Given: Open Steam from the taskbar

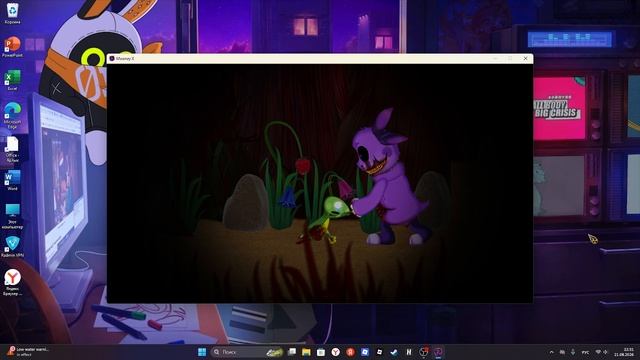Looking at the screenshot, I should (394, 352).
